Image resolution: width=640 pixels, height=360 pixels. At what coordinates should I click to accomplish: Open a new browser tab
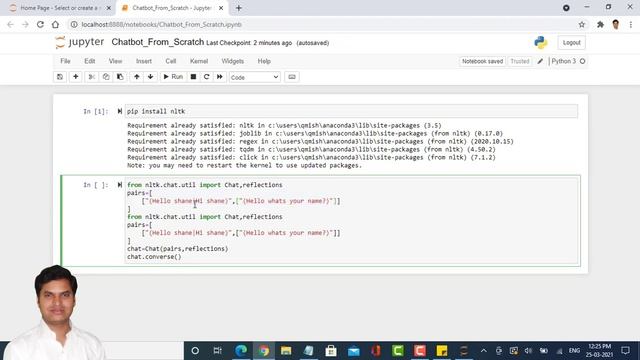(x=239, y=8)
